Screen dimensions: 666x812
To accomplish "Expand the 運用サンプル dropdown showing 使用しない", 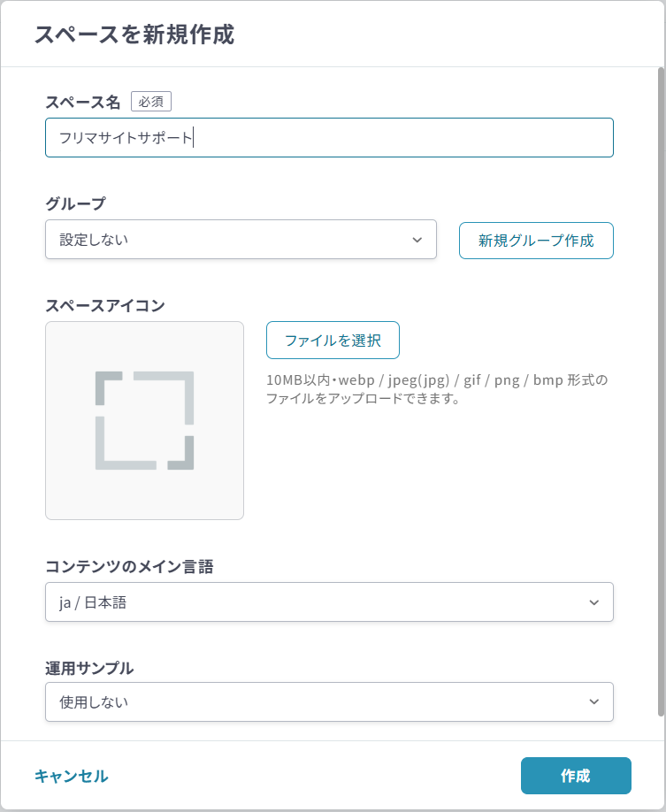I will [329, 701].
